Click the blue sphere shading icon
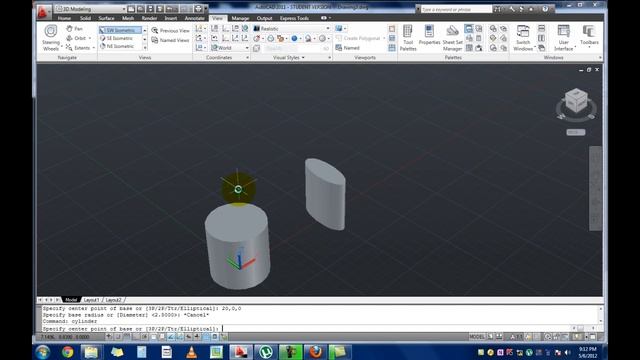 tap(294, 38)
